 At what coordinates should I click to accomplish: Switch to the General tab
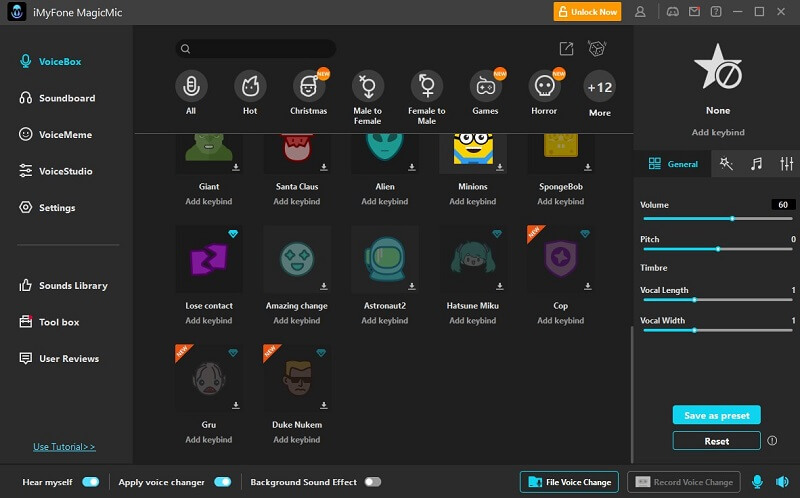point(672,164)
